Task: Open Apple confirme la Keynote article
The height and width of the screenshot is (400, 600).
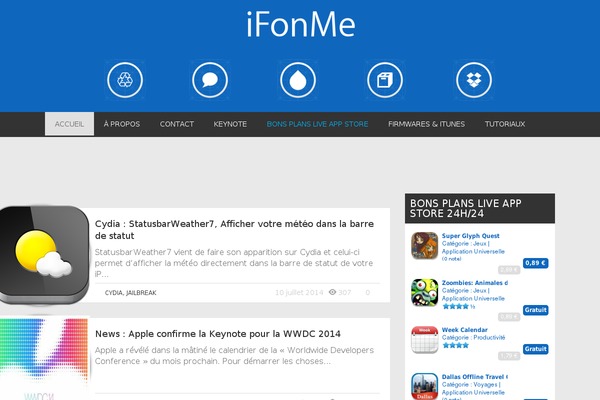Action: [x=218, y=334]
